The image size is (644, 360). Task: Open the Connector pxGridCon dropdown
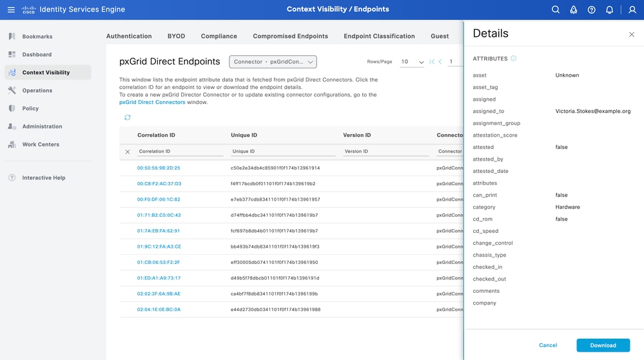(273, 62)
